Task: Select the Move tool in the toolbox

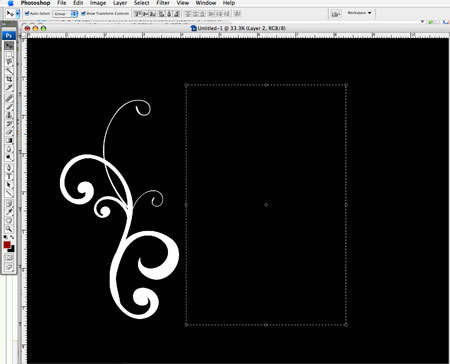Action: pyautogui.click(x=9, y=46)
